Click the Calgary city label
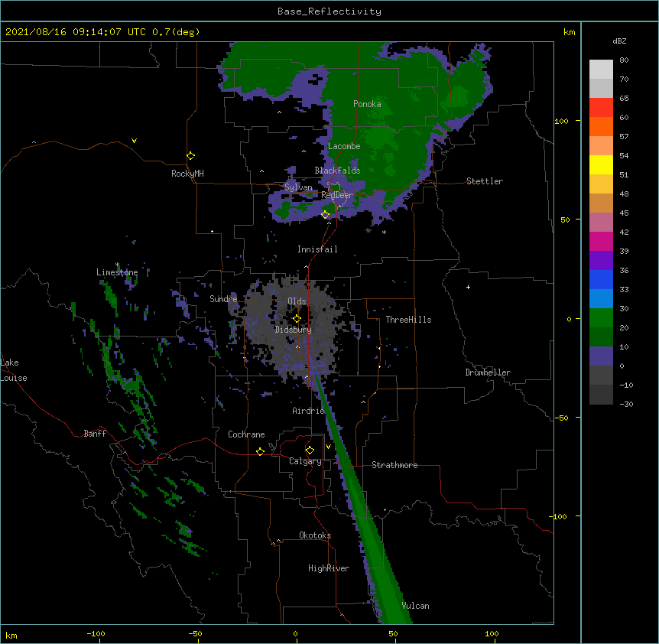659x644 pixels. [305, 461]
